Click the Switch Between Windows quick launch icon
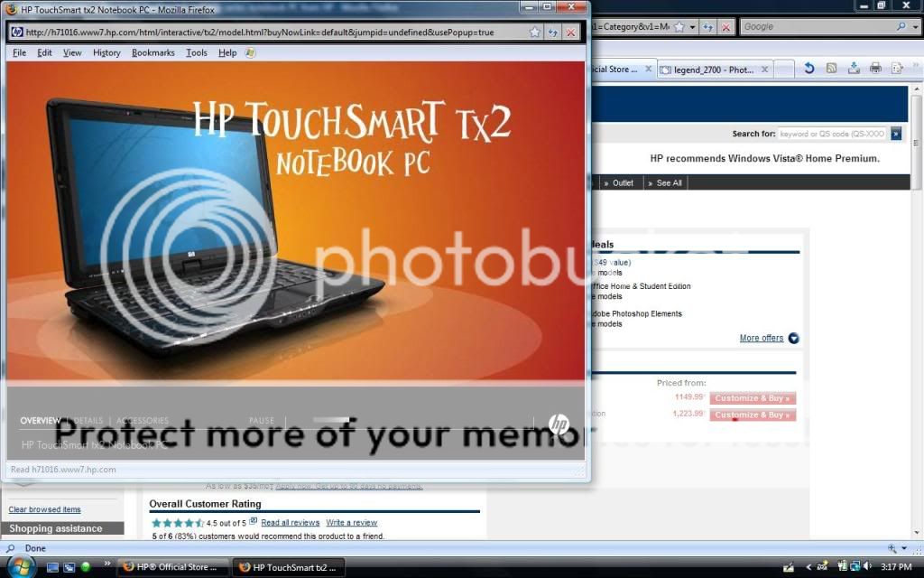This screenshot has height=578, width=924. click(x=69, y=567)
